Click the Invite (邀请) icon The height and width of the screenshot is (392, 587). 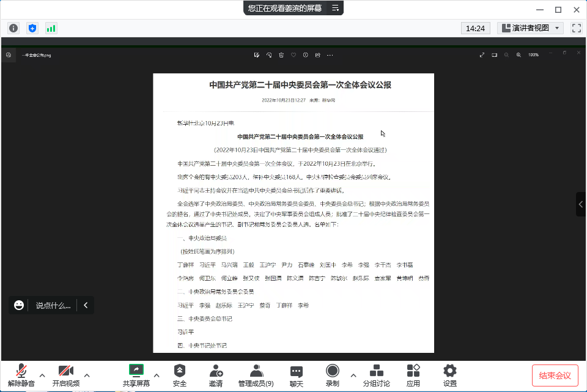pos(216,375)
